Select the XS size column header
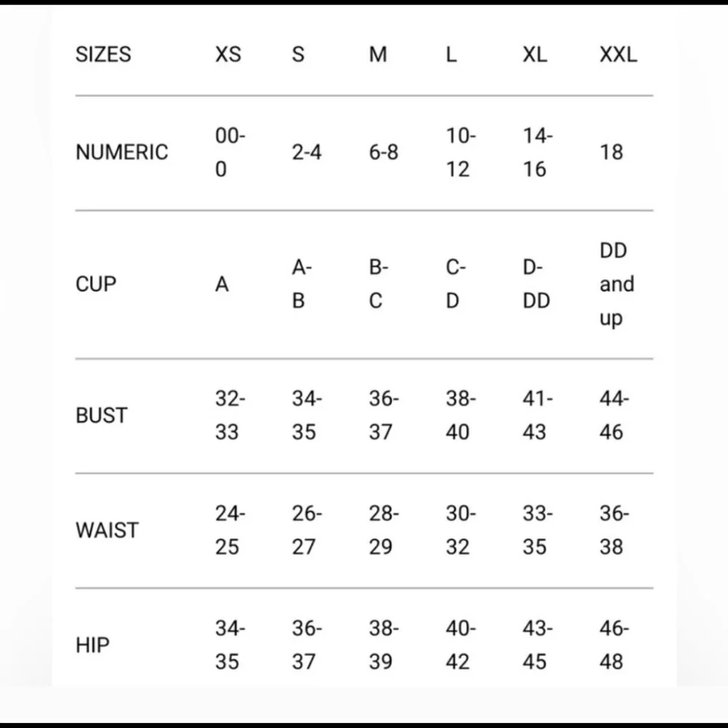The height and width of the screenshot is (728, 728). pyautogui.click(x=228, y=55)
